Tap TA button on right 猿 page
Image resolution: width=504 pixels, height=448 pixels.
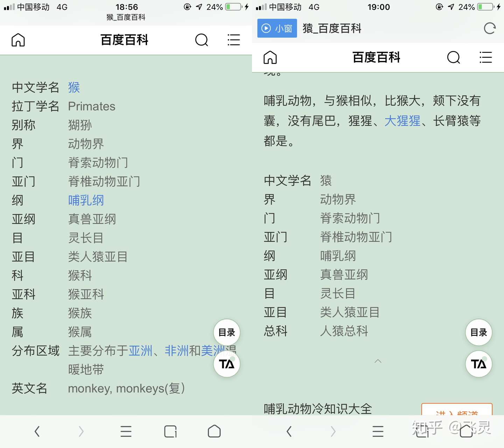coord(479,364)
